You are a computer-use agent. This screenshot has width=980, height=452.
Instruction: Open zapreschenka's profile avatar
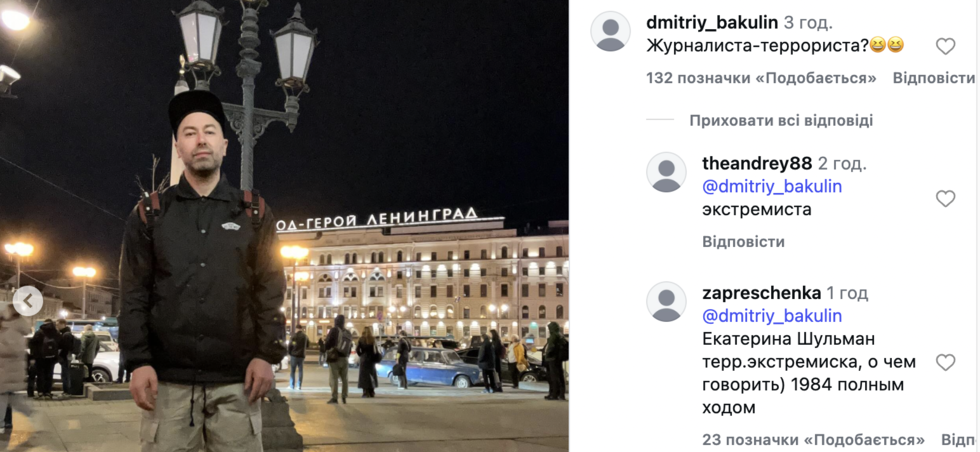coord(666,301)
